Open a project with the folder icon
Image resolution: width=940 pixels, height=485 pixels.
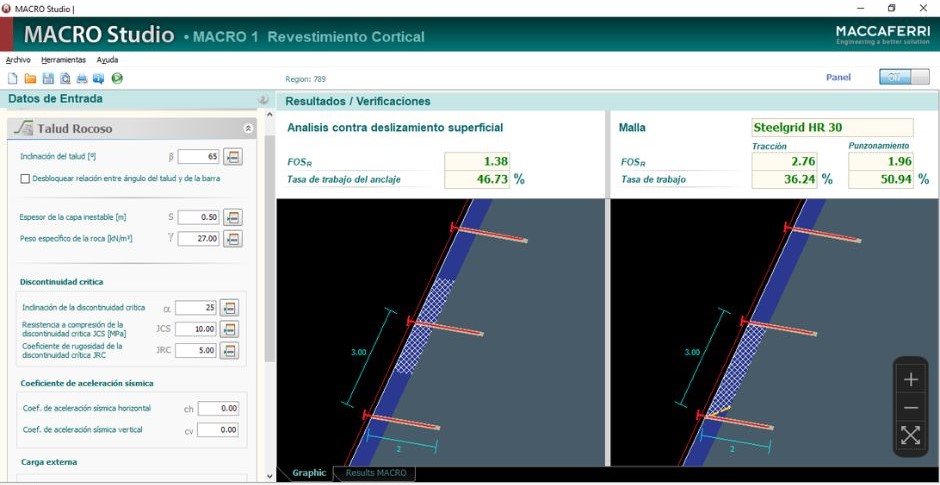[x=30, y=78]
